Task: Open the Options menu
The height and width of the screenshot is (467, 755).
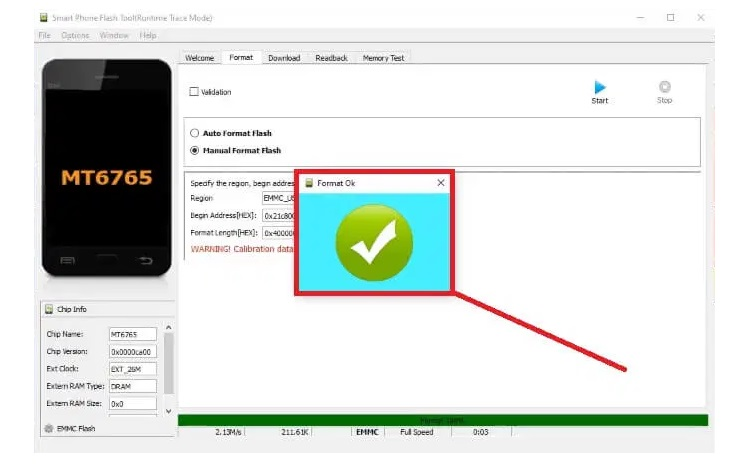Action: 75,35
